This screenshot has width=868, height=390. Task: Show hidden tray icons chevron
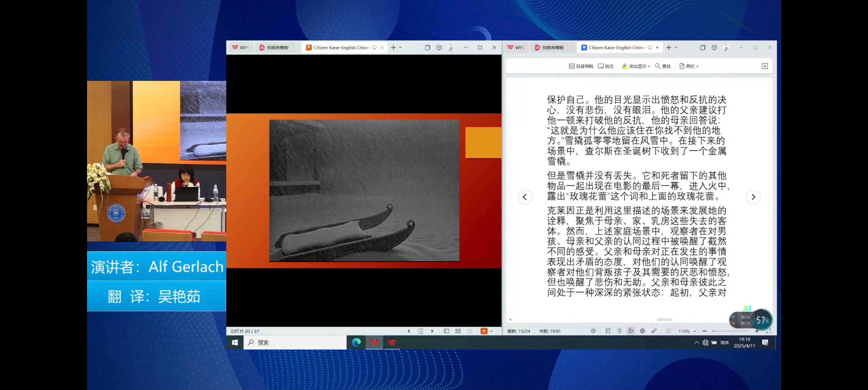[696, 343]
